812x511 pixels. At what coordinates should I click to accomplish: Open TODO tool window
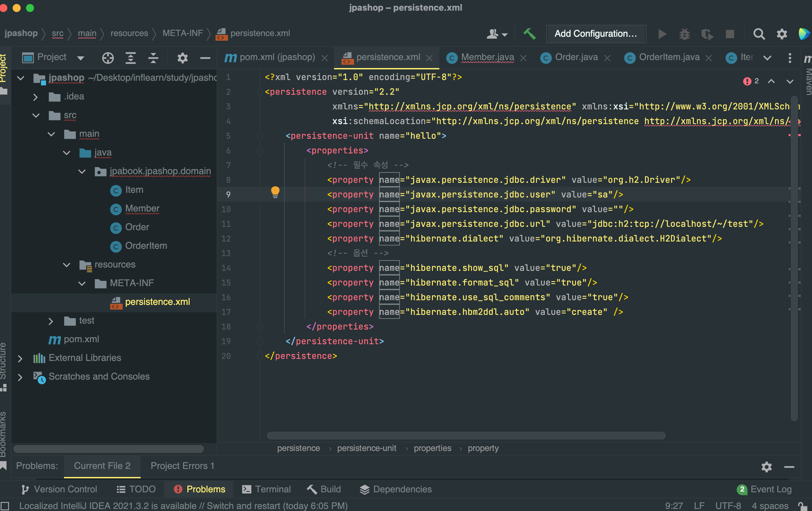pyautogui.click(x=136, y=489)
